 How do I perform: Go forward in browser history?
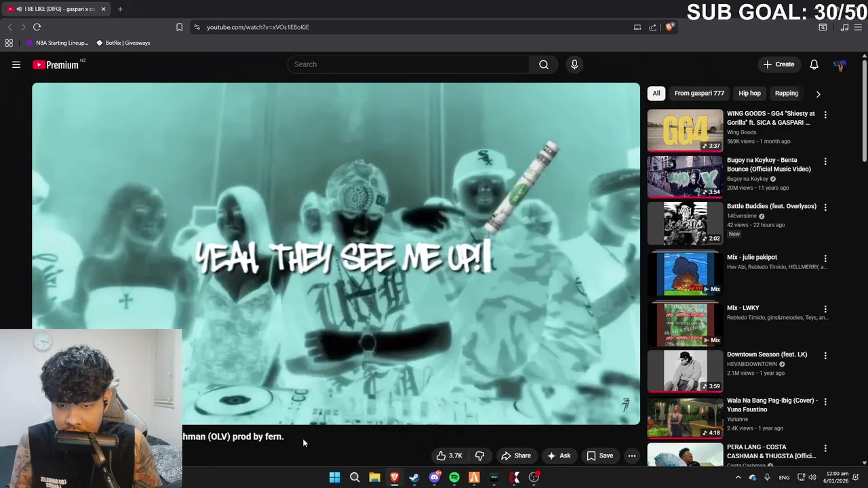[x=23, y=27]
